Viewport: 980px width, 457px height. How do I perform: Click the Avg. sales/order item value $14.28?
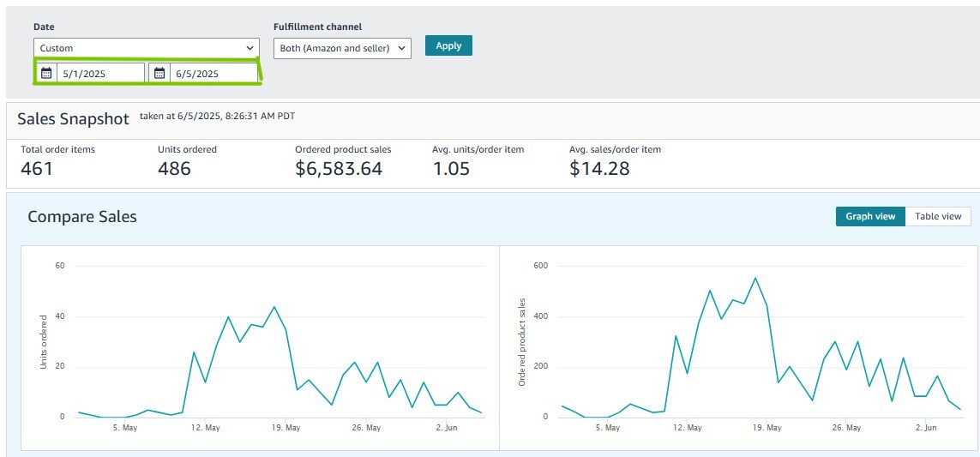(599, 168)
